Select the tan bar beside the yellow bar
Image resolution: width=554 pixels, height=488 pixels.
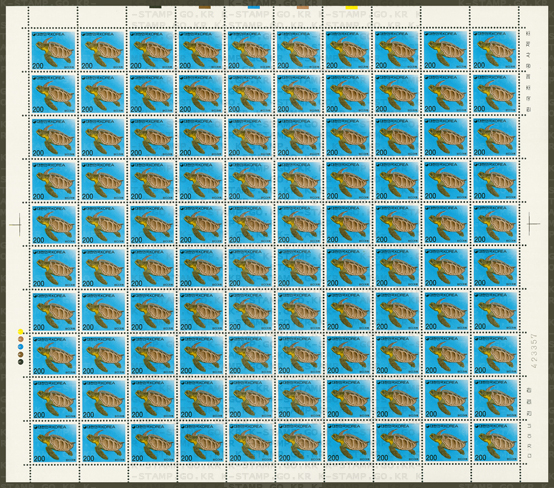tap(303, 7)
